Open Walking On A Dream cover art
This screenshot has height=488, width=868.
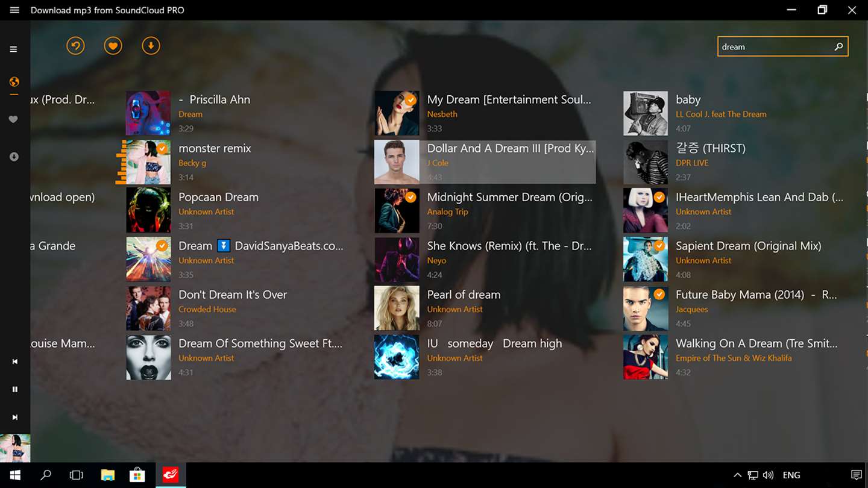click(x=646, y=357)
